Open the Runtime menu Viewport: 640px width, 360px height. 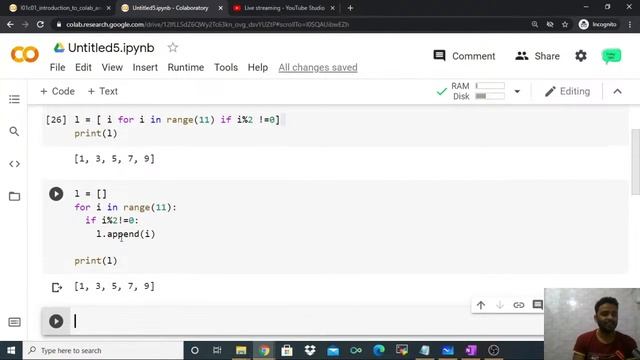pyautogui.click(x=186, y=67)
